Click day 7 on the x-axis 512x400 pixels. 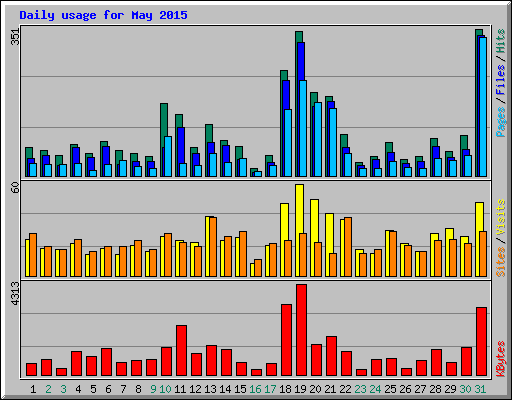[x=123, y=389]
